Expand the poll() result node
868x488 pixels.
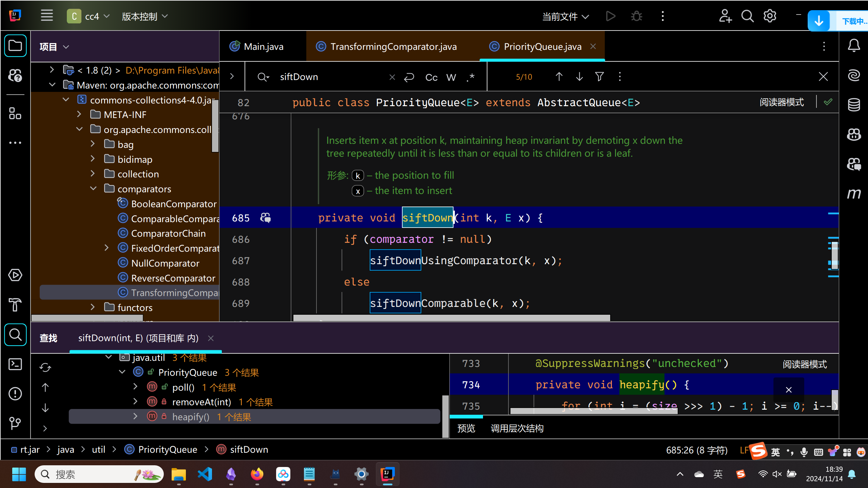(135, 387)
